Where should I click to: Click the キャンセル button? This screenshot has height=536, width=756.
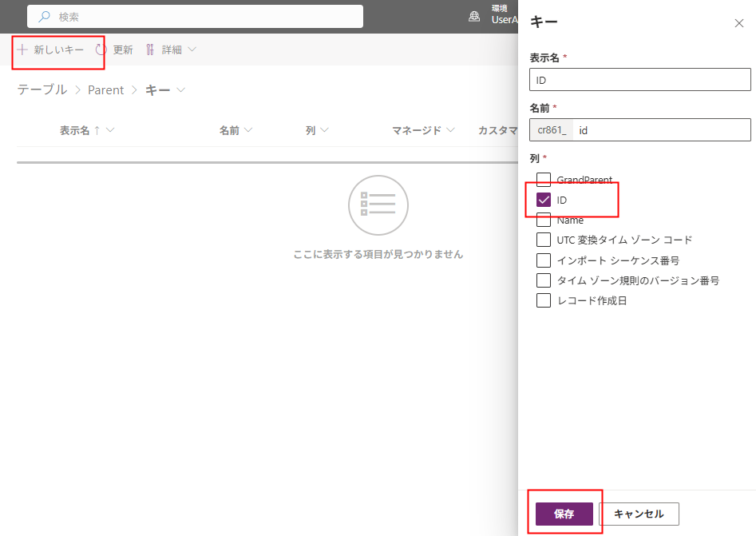[x=638, y=514]
